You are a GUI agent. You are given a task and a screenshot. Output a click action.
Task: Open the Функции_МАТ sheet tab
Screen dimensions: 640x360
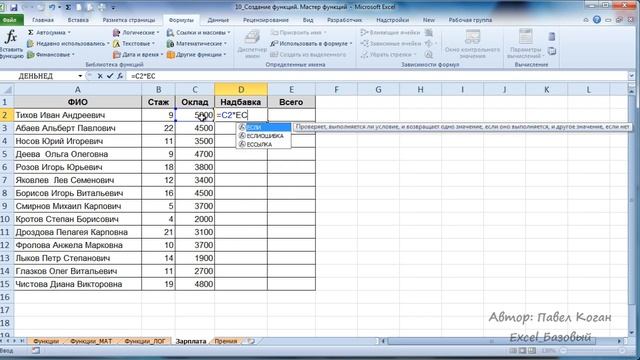pos(91,341)
